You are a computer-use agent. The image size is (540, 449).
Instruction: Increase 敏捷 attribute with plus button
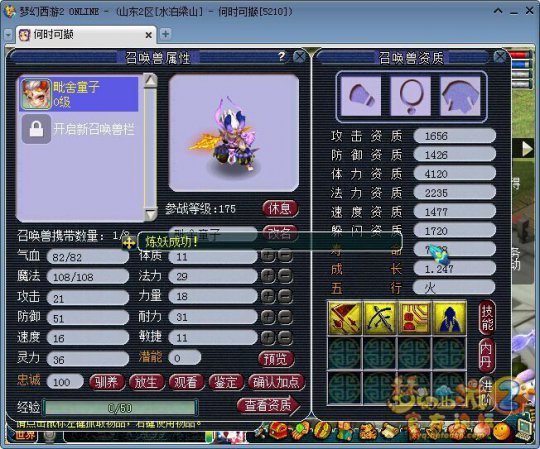[x=268, y=338]
